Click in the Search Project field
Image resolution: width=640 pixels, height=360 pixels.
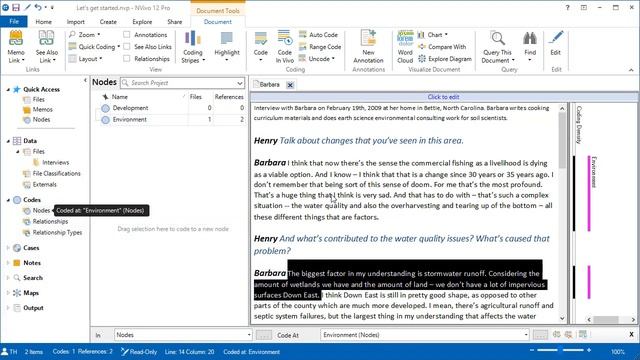pos(182,83)
